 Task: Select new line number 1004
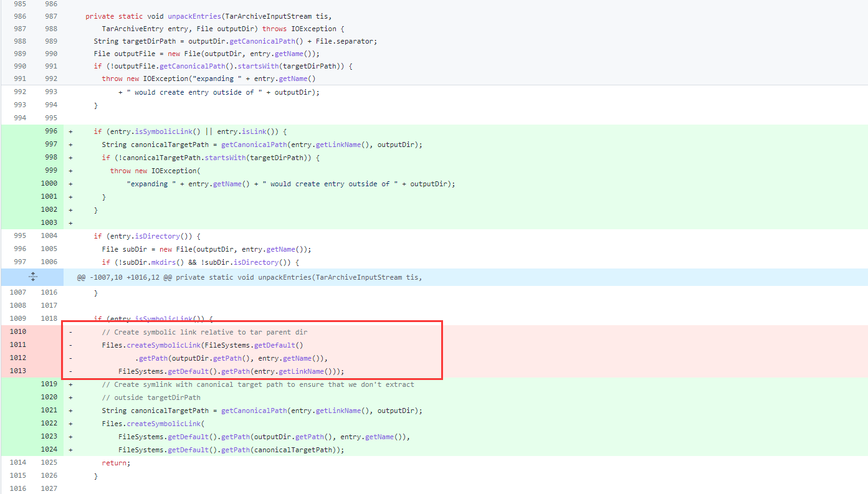pos(49,235)
